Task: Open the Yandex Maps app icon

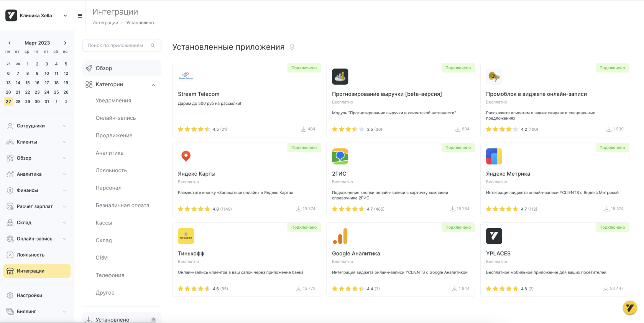Action: [186, 156]
